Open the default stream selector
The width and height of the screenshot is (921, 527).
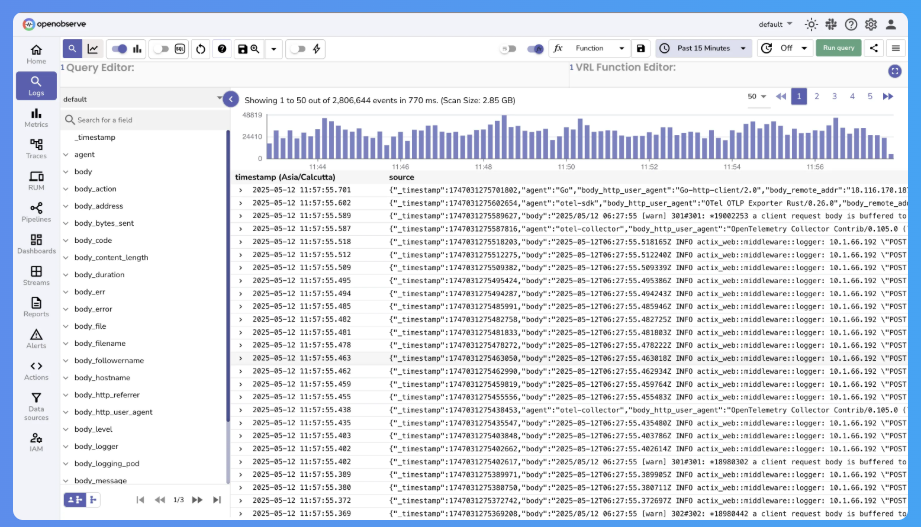click(x=143, y=99)
